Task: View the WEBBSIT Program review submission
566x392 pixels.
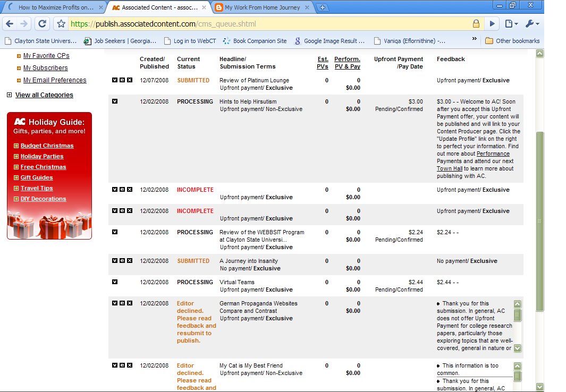Action: click(115, 232)
